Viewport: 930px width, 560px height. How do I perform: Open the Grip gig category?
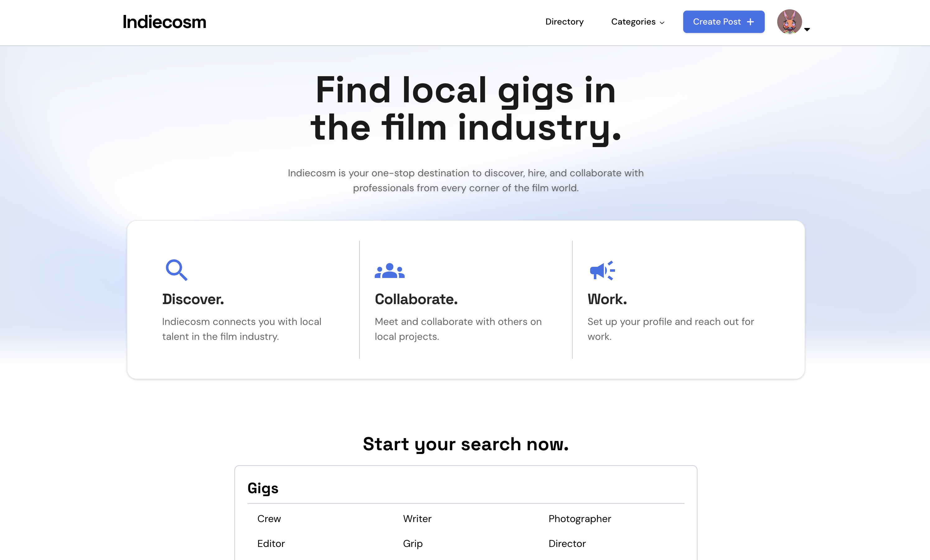(x=412, y=544)
